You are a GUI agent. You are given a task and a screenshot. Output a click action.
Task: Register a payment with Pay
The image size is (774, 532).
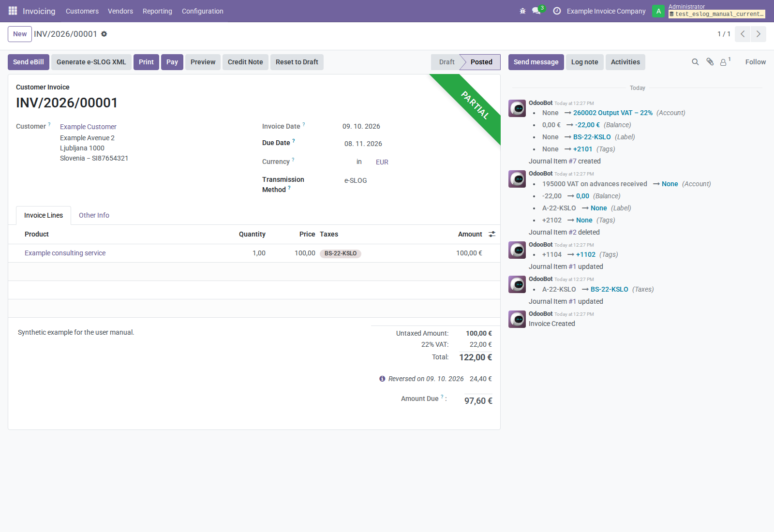pos(172,62)
